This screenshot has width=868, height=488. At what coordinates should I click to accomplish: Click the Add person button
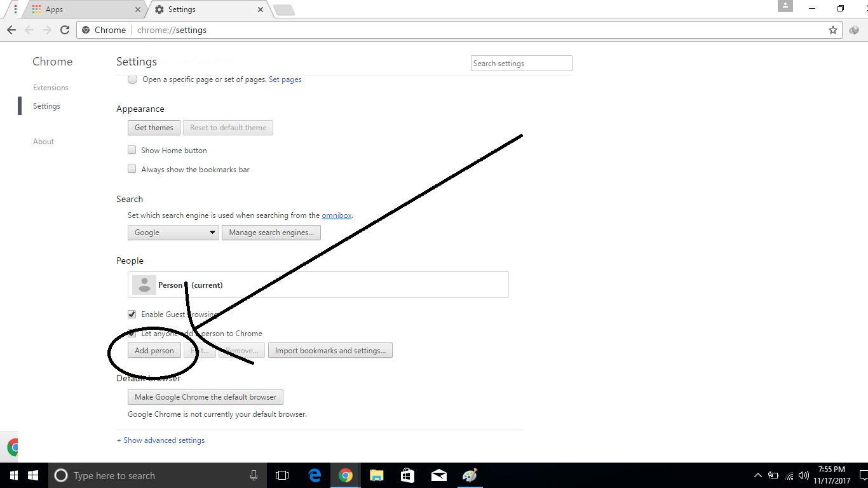[x=154, y=350]
